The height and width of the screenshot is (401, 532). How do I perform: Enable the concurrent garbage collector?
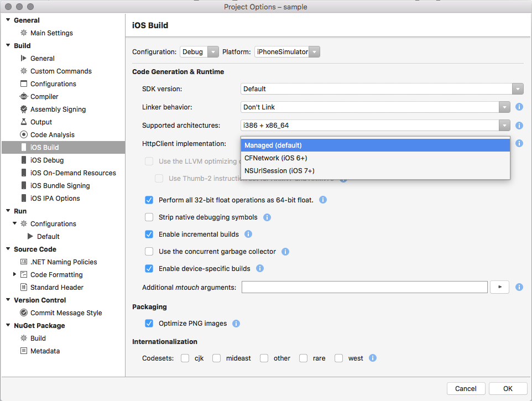[x=149, y=252]
